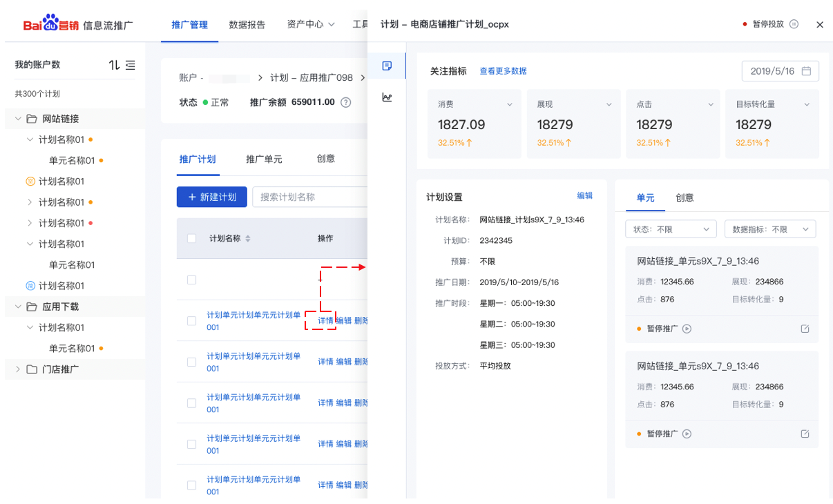Sort the table by 计划名称

tap(248, 238)
